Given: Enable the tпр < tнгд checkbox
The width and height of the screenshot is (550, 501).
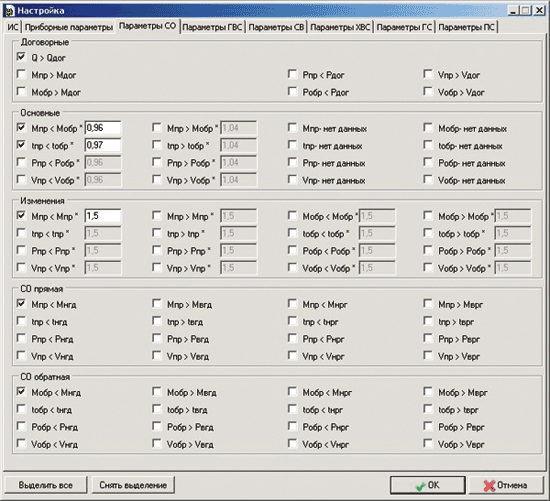Looking at the screenshot, I should pos(21,321).
